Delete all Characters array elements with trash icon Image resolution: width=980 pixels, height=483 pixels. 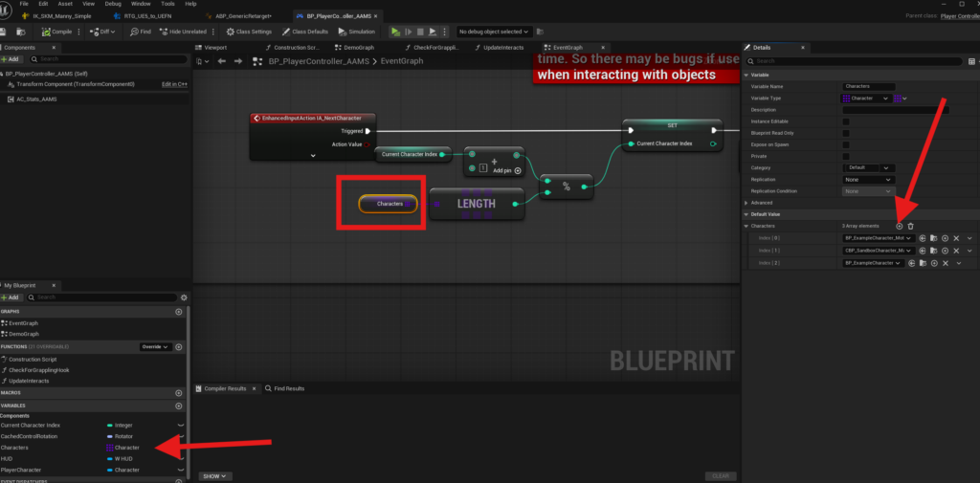[910, 226]
